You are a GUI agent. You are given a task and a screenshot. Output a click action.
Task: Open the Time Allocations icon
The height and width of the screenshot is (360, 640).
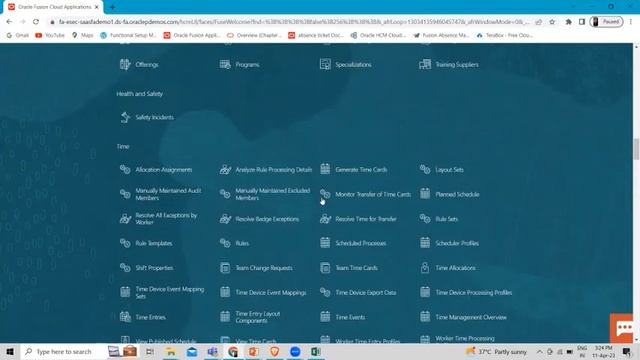[x=425, y=268]
